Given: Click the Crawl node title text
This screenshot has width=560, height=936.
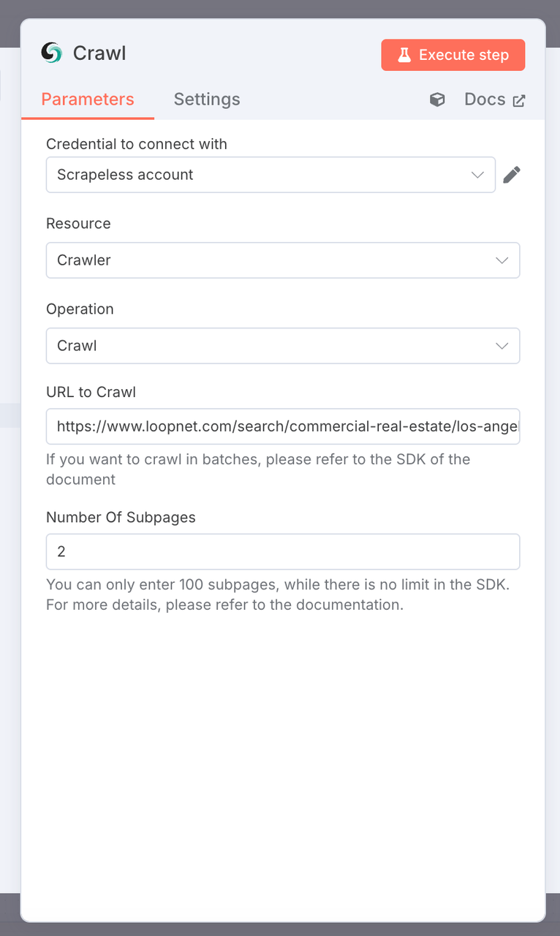Looking at the screenshot, I should pyautogui.click(x=99, y=53).
